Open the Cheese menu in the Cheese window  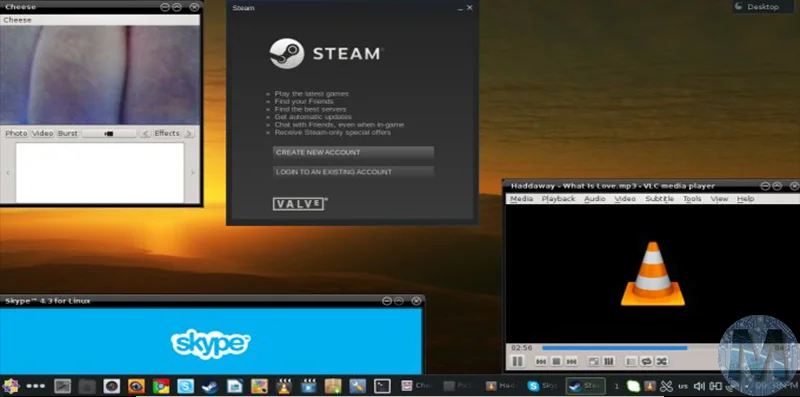pyautogui.click(x=17, y=20)
